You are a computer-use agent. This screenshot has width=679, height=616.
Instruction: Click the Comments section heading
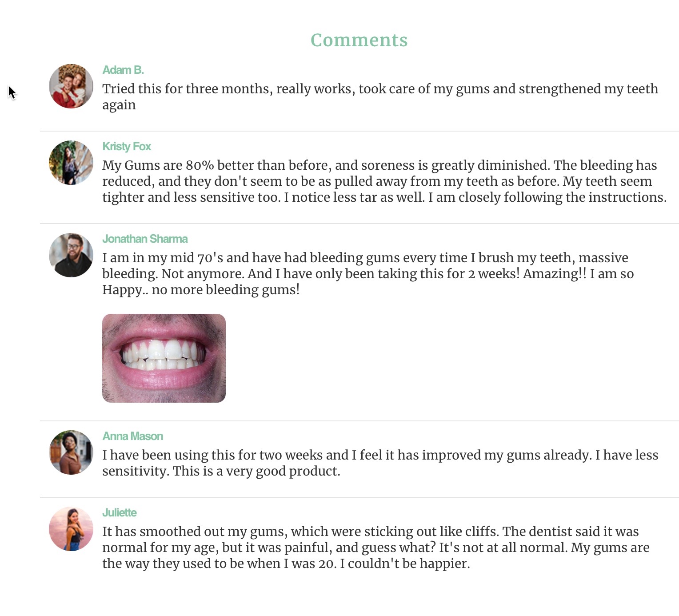click(x=359, y=40)
